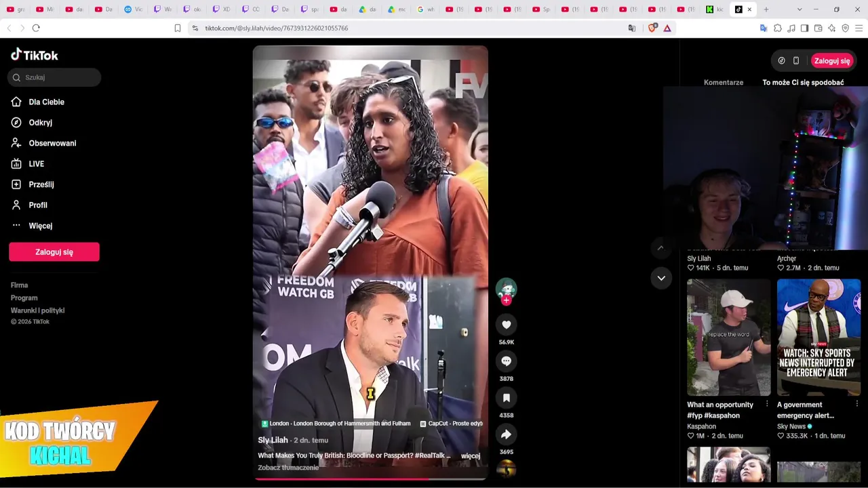Click the Archer author name
Screen dimensions: 868x488
click(x=787, y=259)
